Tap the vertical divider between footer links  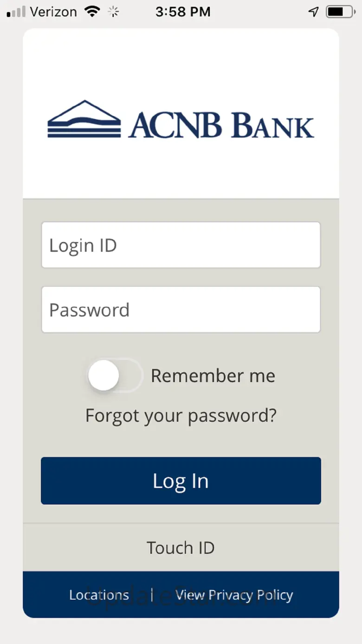point(152,595)
